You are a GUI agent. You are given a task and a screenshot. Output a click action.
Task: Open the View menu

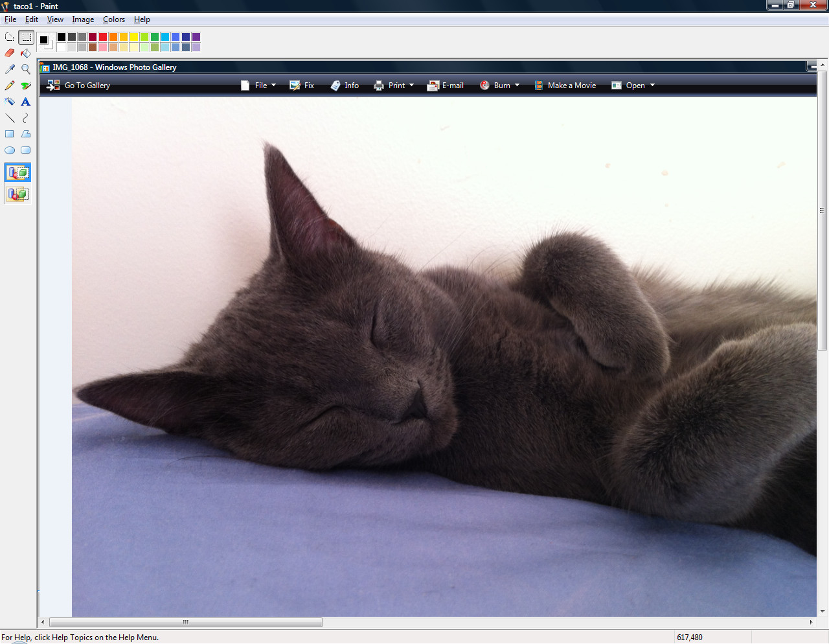pos(55,19)
